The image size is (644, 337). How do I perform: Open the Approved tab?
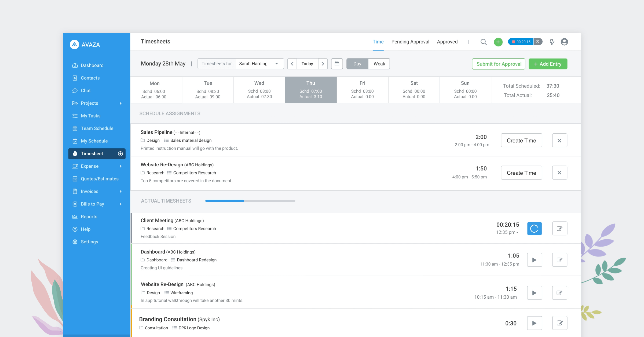(447, 42)
